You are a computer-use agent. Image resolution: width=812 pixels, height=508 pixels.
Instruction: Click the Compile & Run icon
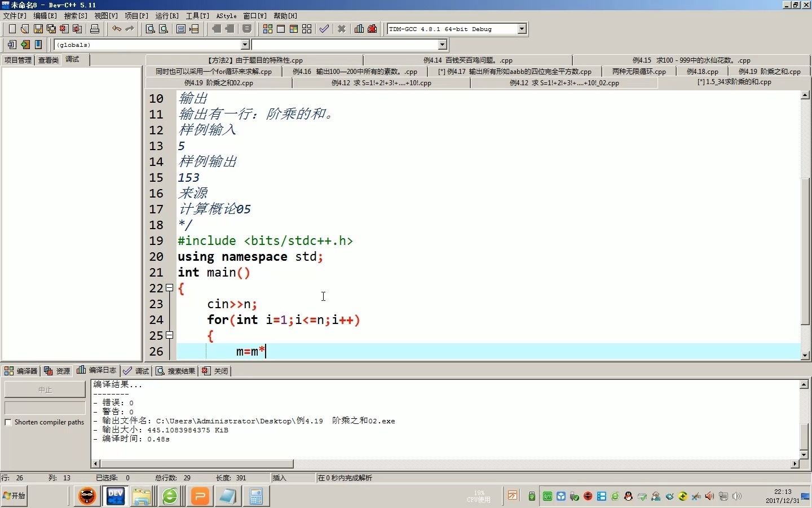294,29
